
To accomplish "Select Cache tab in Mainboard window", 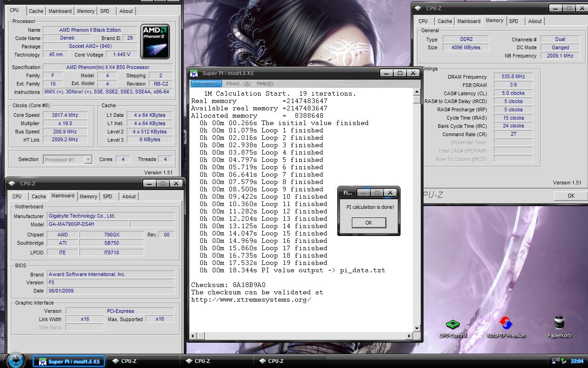I will [x=39, y=196].
